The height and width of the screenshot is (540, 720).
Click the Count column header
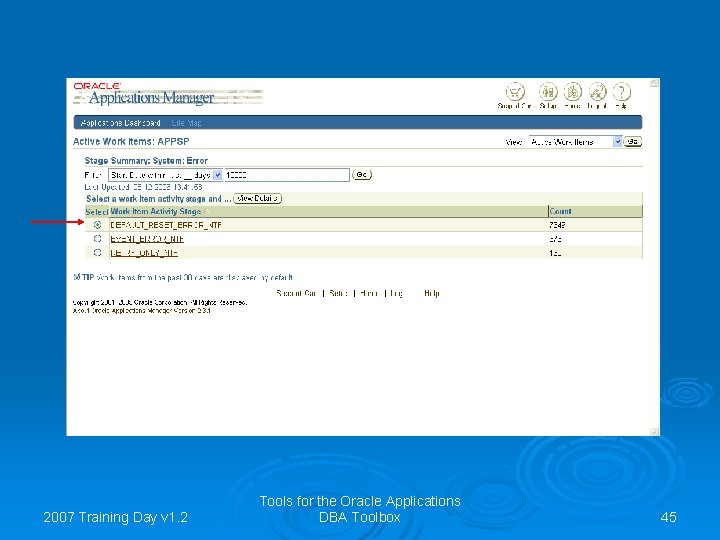tap(560, 211)
